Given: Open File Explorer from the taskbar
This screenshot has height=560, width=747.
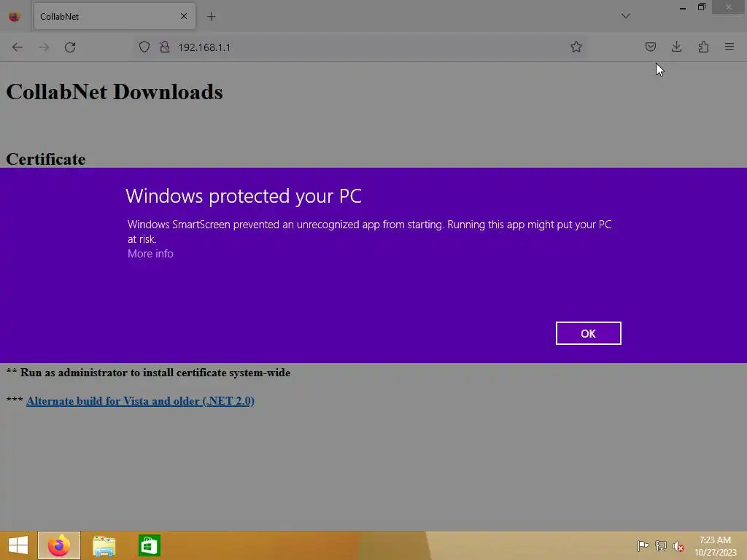Looking at the screenshot, I should [x=104, y=545].
